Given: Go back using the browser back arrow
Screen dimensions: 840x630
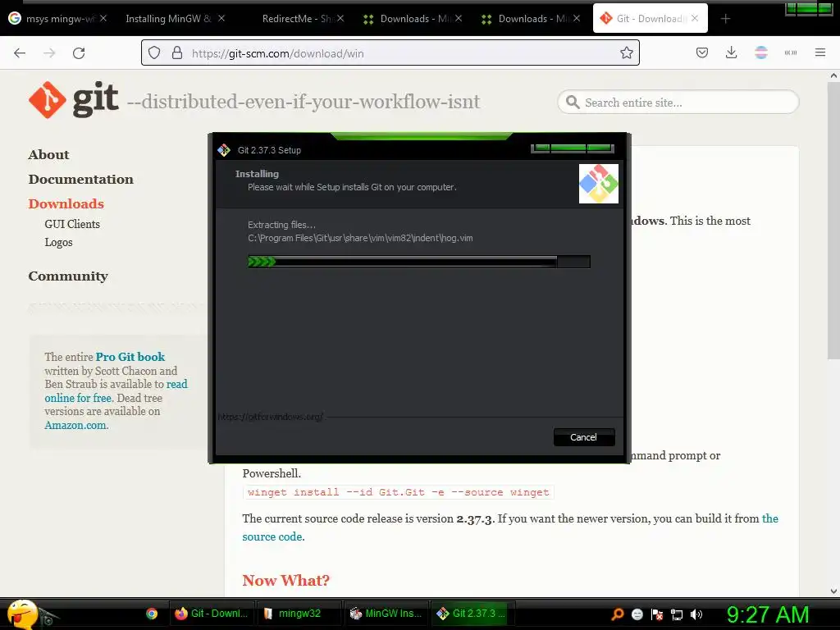Looking at the screenshot, I should click(x=20, y=53).
